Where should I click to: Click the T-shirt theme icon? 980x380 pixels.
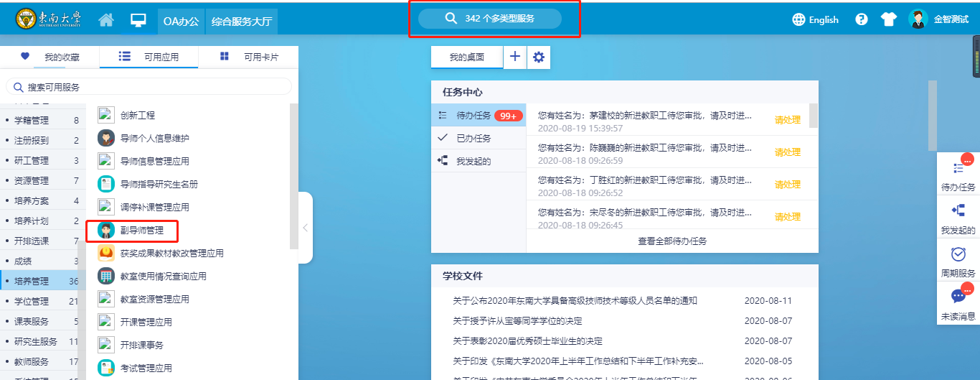[888, 20]
